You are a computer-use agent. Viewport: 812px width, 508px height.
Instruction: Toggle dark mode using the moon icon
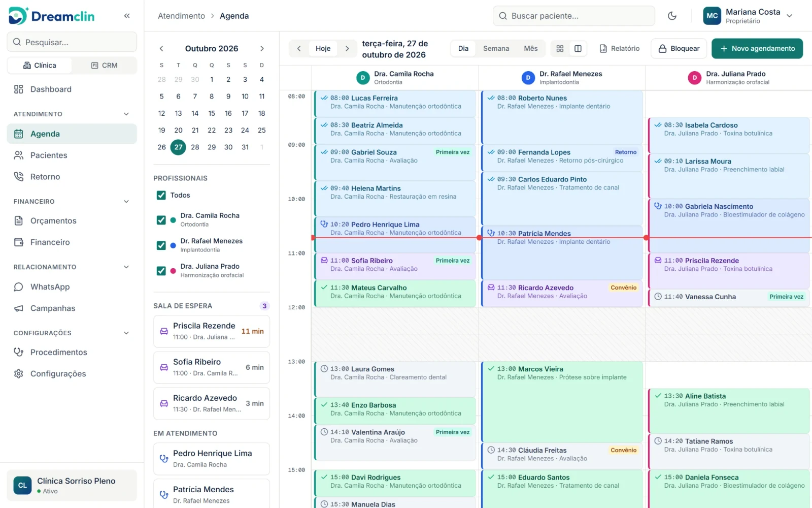click(672, 16)
